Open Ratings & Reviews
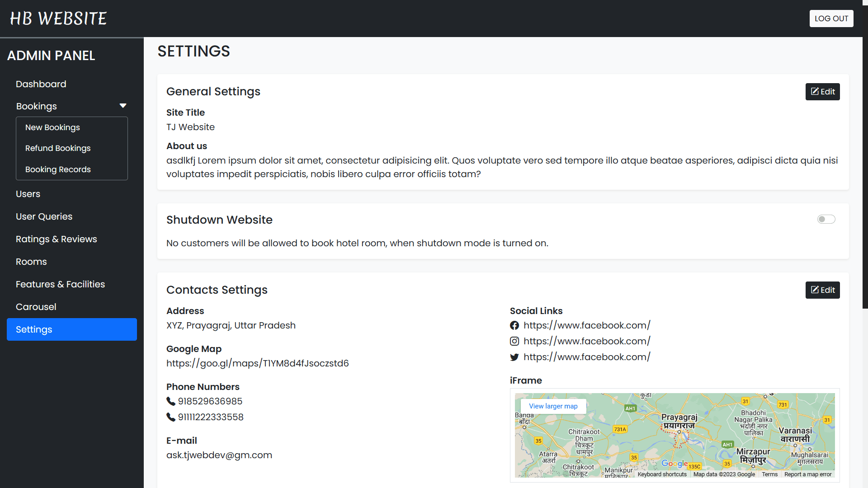 pyautogui.click(x=56, y=239)
